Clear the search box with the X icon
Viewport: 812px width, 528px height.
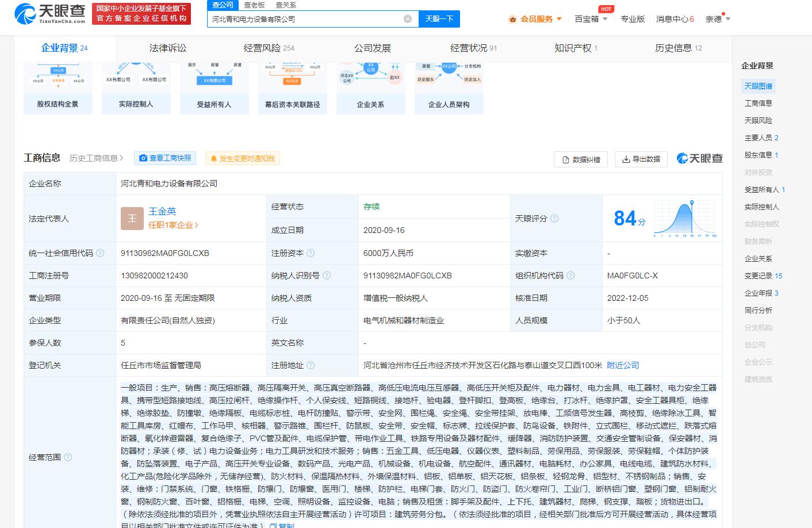pos(408,19)
